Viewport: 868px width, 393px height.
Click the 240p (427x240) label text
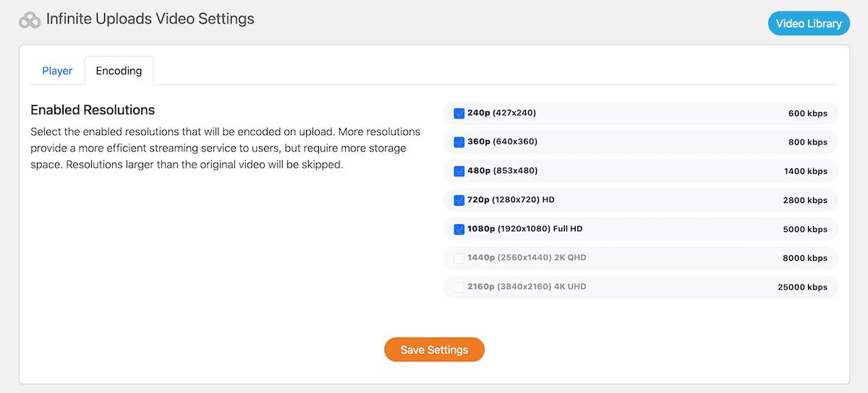click(502, 113)
